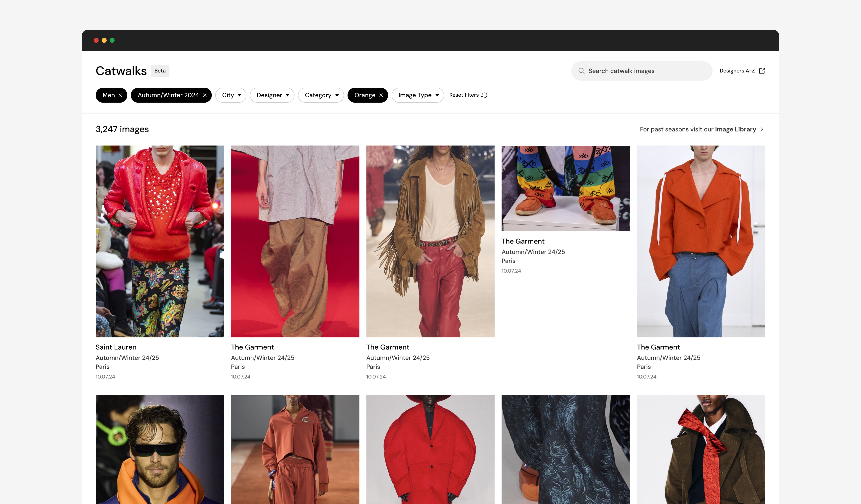Open the orange suede shoes thumbnail
Screen dimensions: 861x504
pos(566,189)
